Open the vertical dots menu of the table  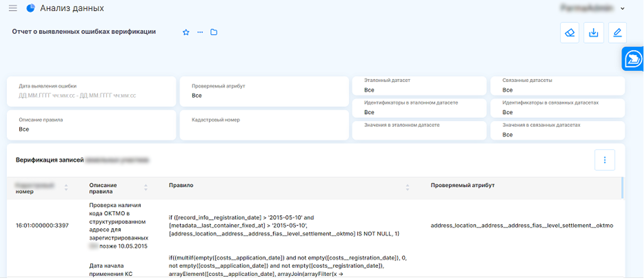click(x=604, y=160)
